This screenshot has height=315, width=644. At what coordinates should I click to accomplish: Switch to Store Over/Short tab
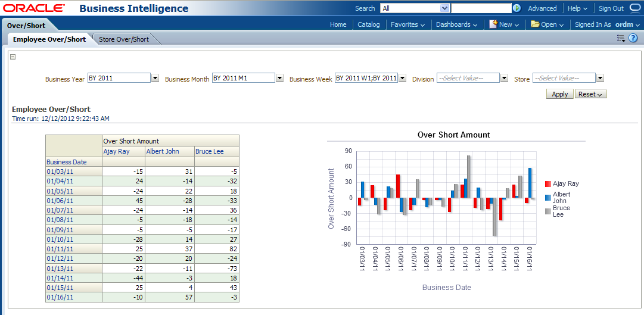click(x=124, y=39)
